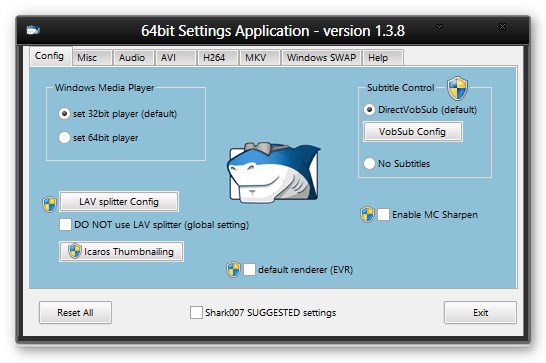Click the Windows Media Player group label
This screenshot has height=363, width=546.
click(104, 87)
